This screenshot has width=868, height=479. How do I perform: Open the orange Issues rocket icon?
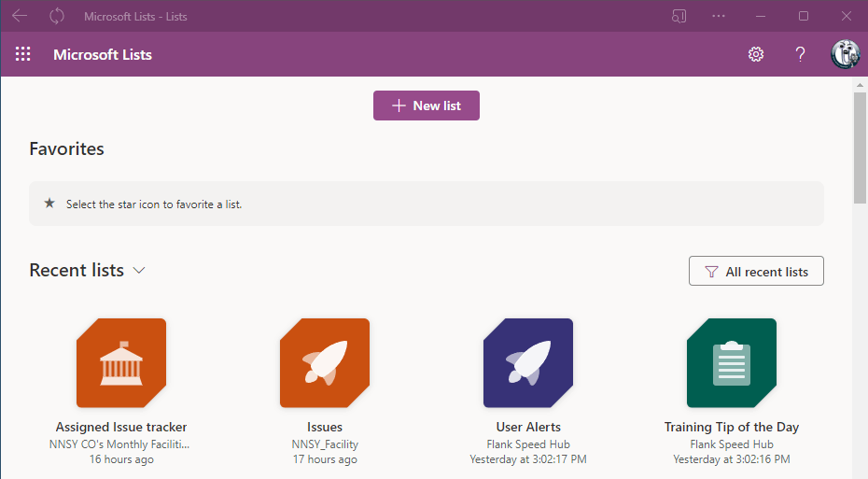(x=325, y=362)
